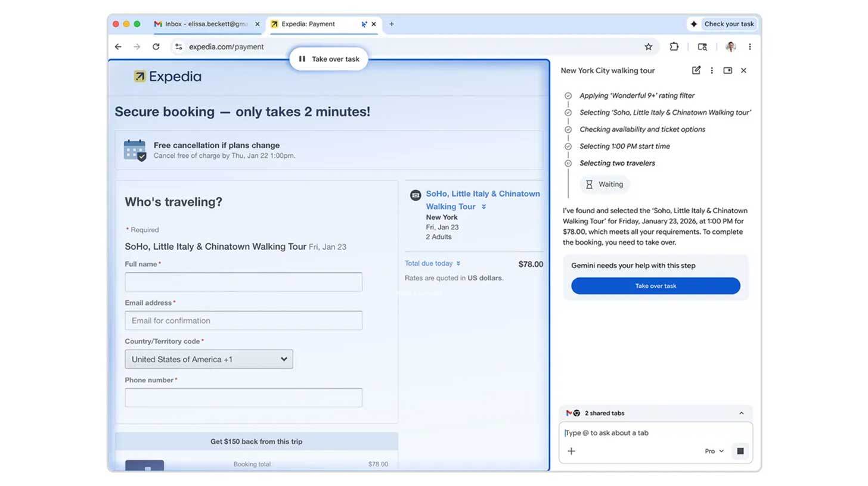
Task: Click the blue Take over task button
Action: 655,286
